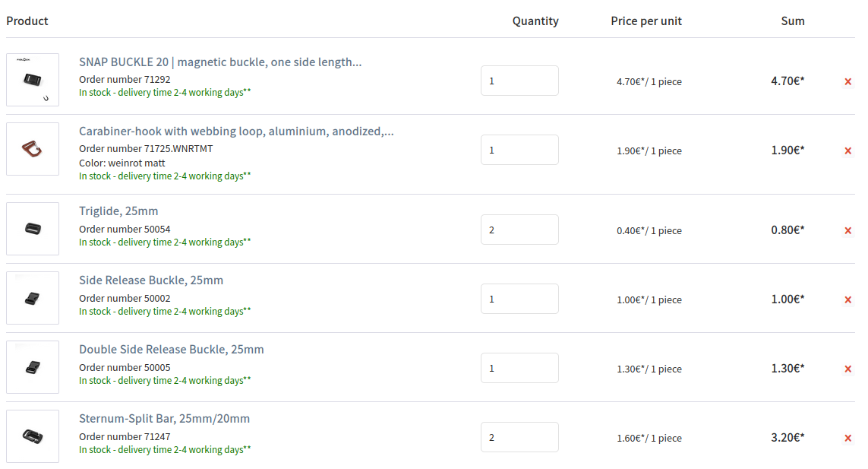Viewport: 868px width, 469px height.
Task: Open the SNAP BUCKLE 20 product link
Action: click(220, 62)
